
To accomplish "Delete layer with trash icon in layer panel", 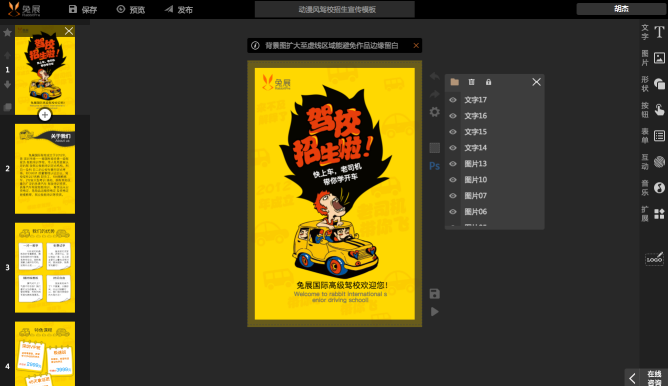I will 471,82.
